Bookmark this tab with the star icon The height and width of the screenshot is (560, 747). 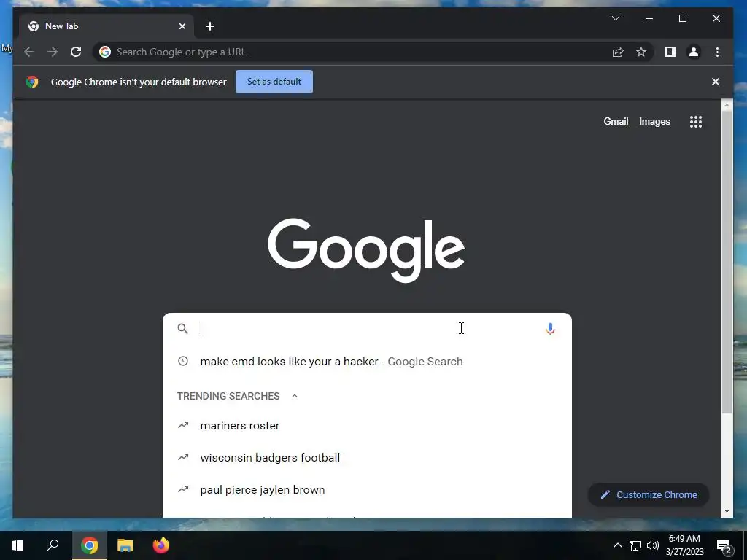(x=641, y=52)
